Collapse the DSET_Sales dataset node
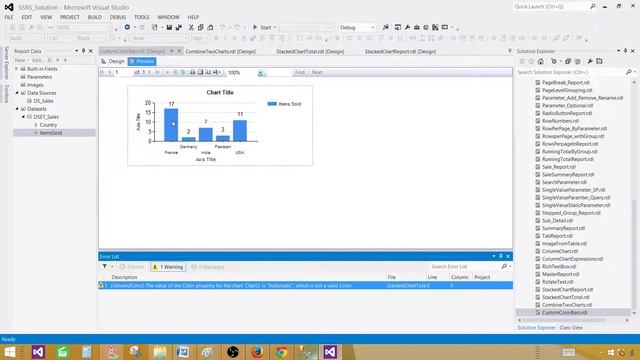 pyautogui.click(x=23, y=117)
